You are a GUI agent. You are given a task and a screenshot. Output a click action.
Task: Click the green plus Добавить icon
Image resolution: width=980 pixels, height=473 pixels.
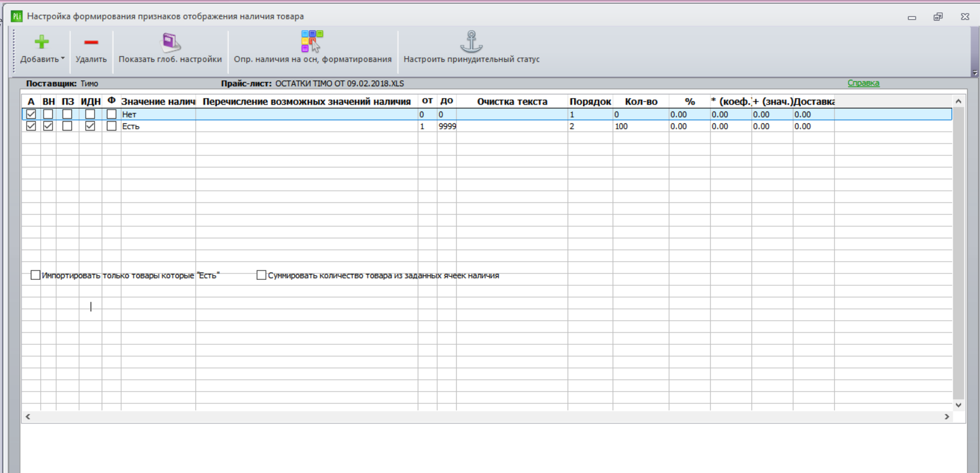(x=41, y=42)
